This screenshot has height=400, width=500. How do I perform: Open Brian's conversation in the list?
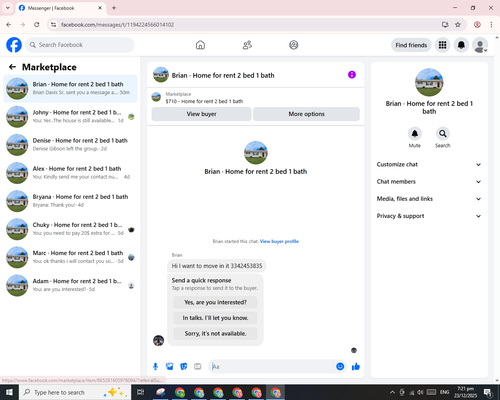[70, 89]
